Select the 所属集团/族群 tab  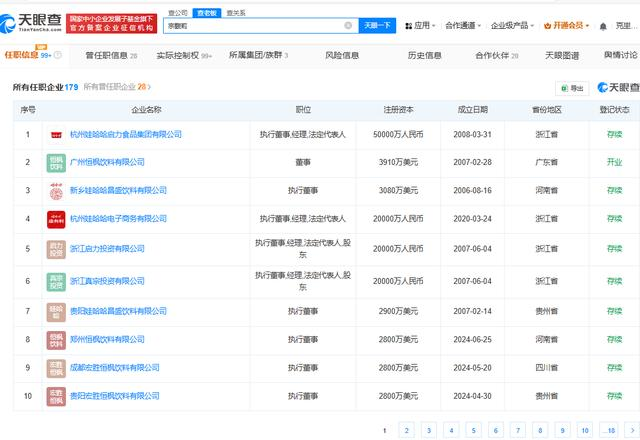258,55
